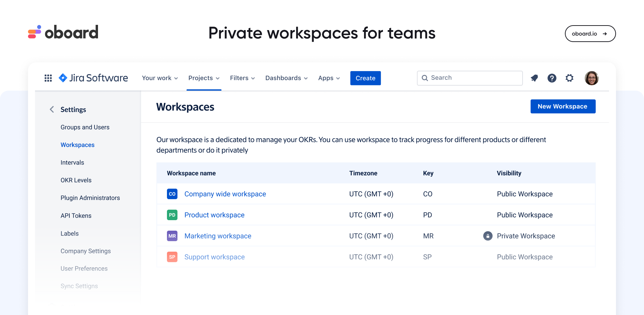The width and height of the screenshot is (644, 315).
Task: Open User Preferences
Action: coord(84,269)
